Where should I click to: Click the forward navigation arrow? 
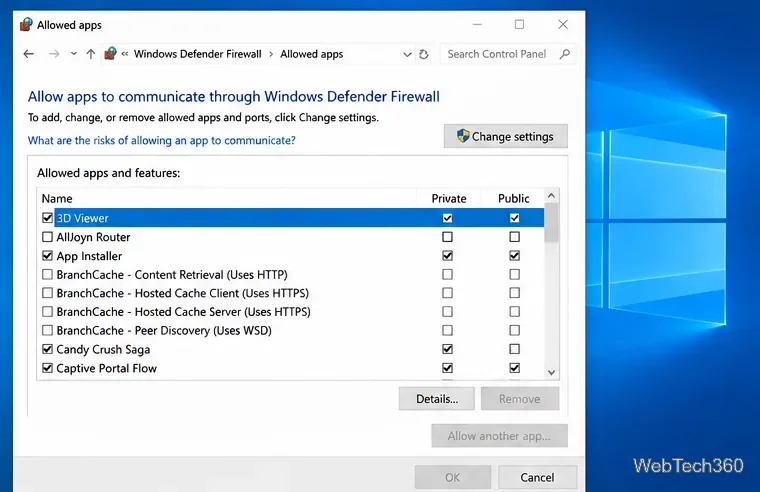54,54
